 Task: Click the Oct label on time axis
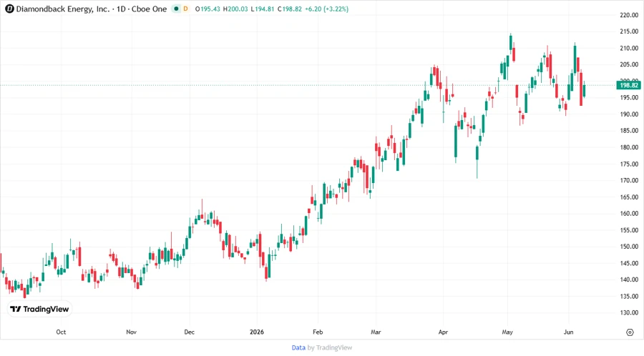pyautogui.click(x=61, y=332)
